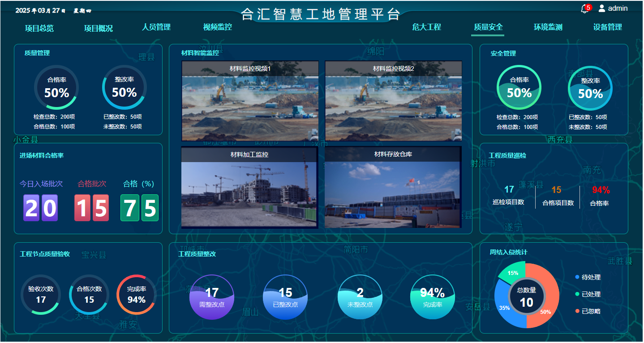Select the blue 已整改点 liquid circle

point(285,297)
